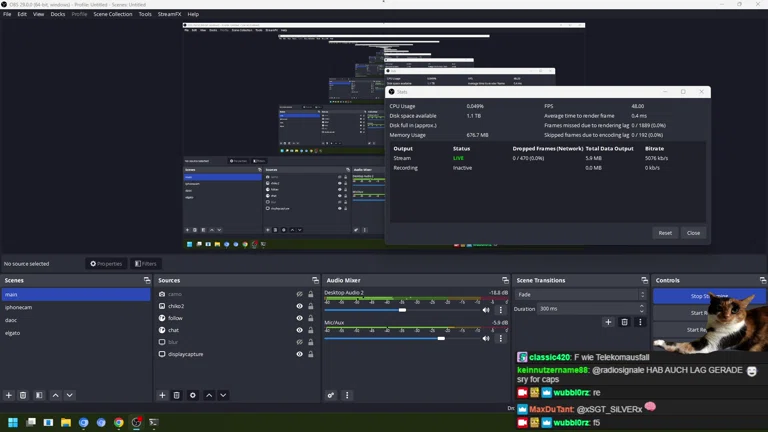Toggle lock on displaycapture source

311,354
